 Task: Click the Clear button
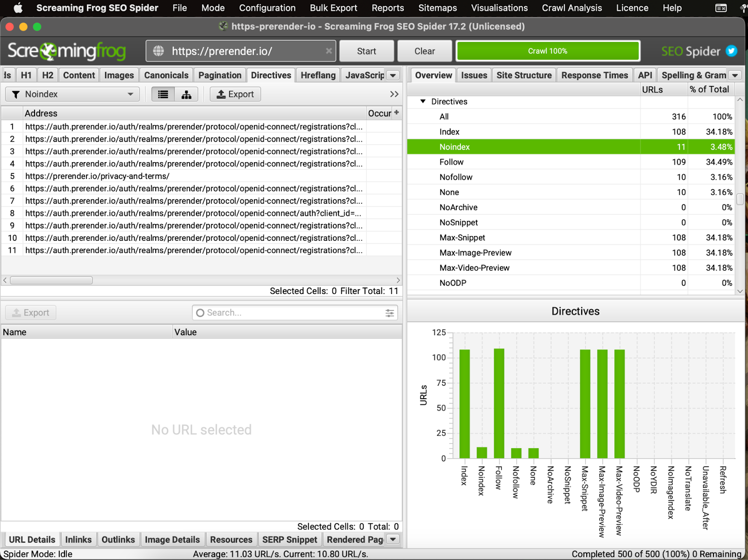[x=424, y=51]
